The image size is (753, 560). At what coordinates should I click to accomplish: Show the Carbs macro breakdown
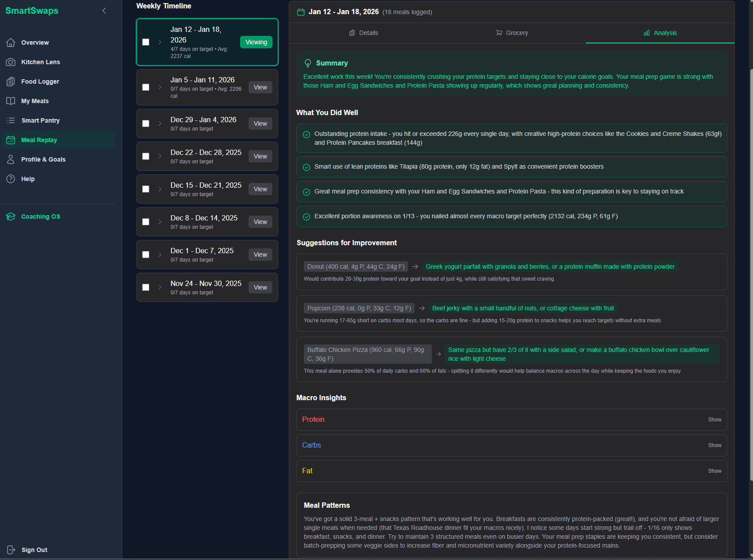pyautogui.click(x=714, y=445)
